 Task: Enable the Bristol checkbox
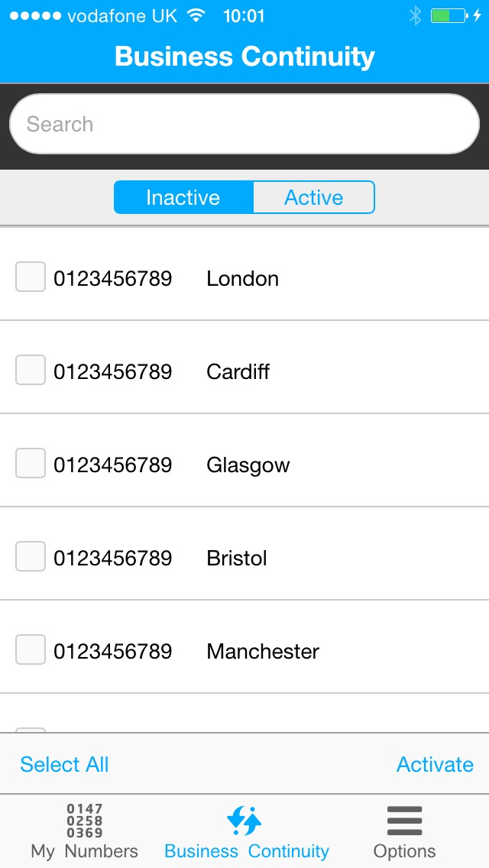click(31, 556)
